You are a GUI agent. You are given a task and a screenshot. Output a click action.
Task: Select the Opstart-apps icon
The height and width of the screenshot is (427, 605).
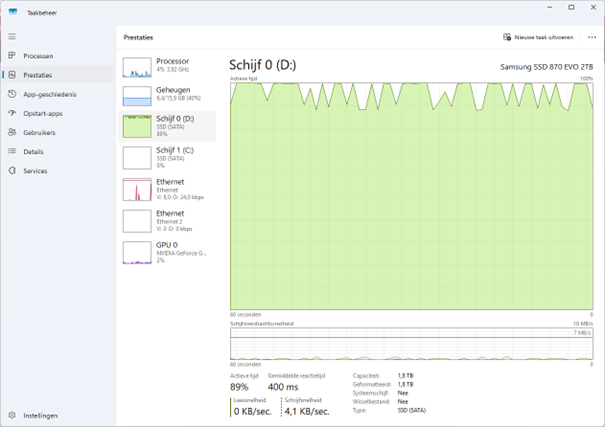[x=12, y=113]
